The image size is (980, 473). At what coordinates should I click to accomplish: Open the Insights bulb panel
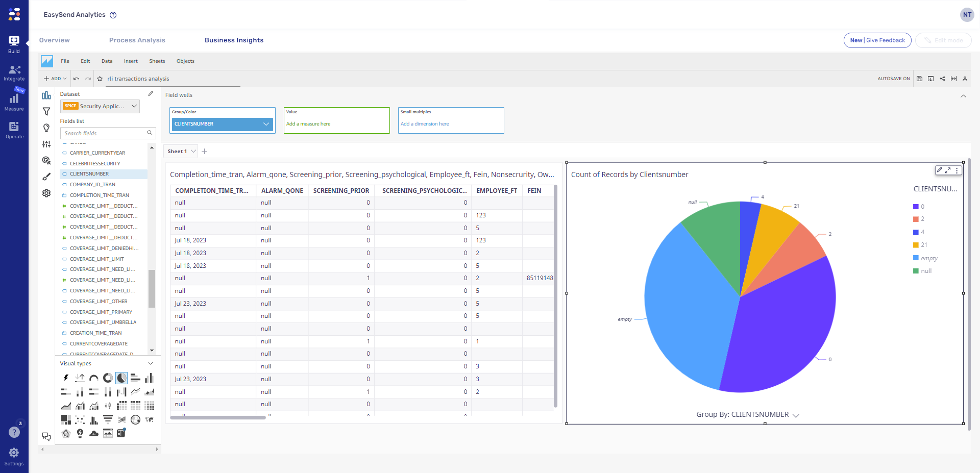[46, 128]
